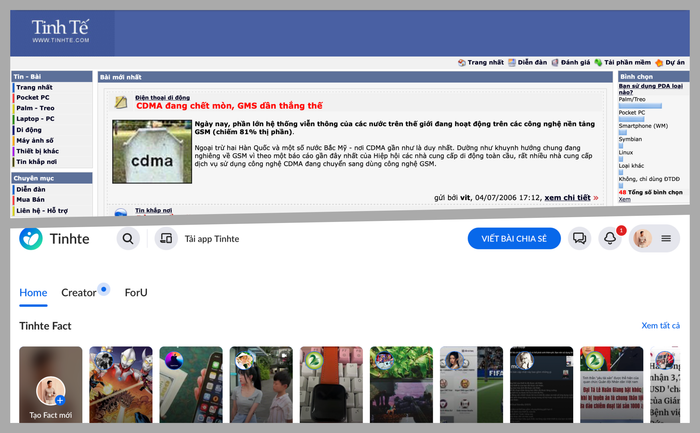Click the Smartphone (WM) poll bar
This screenshot has width=700, height=433.
(623, 132)
